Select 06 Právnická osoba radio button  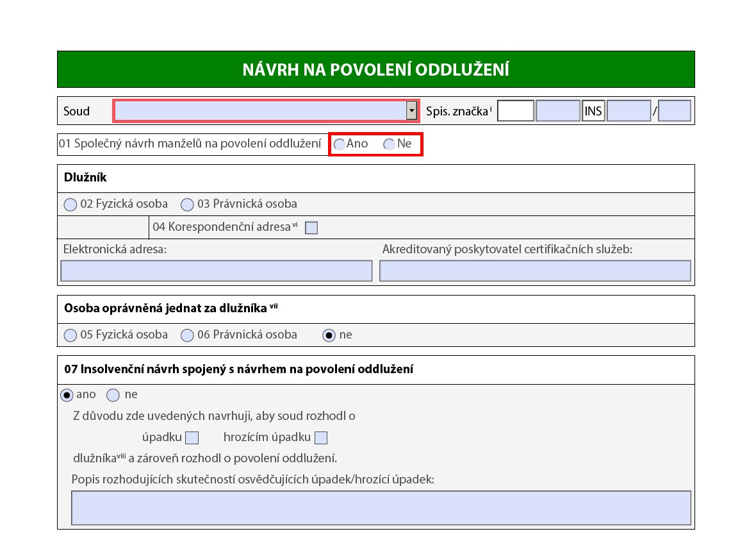coord(187,335)
